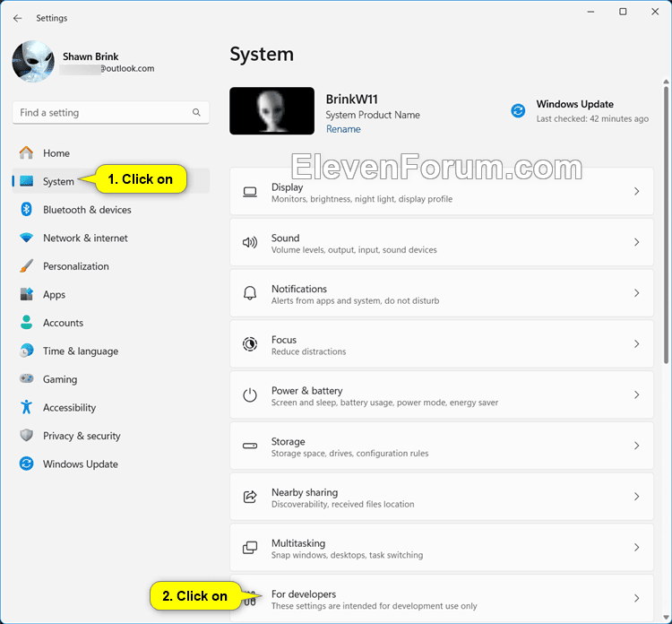The image size is (672, 624).
Task: Click the back arrow in Settings
Action: pos(17,18)
